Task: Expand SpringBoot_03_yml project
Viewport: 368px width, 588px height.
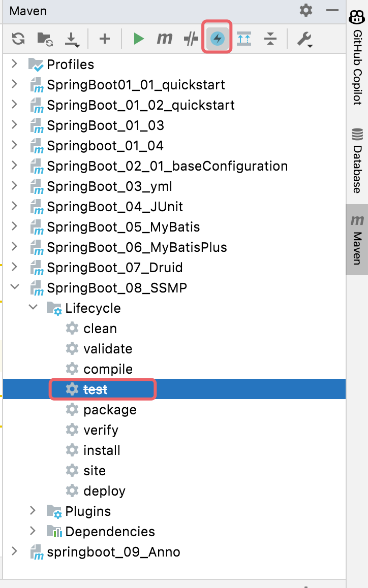Action: (14, 186)
